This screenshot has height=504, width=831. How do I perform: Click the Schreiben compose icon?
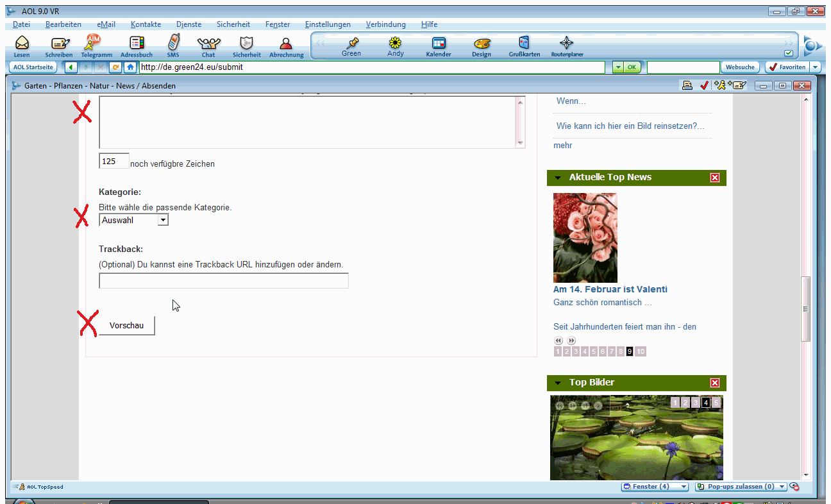coord(60,44)
